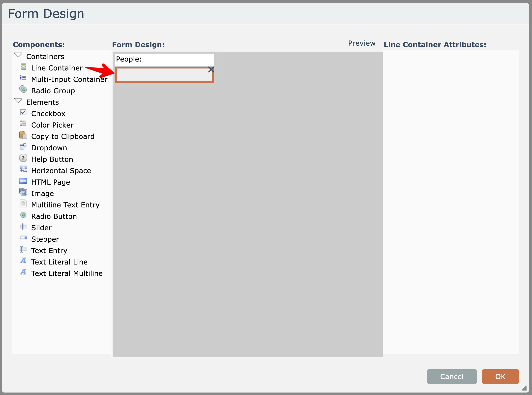Click the Radio Group component icon

pyautogui.click(x=23, y=89)
